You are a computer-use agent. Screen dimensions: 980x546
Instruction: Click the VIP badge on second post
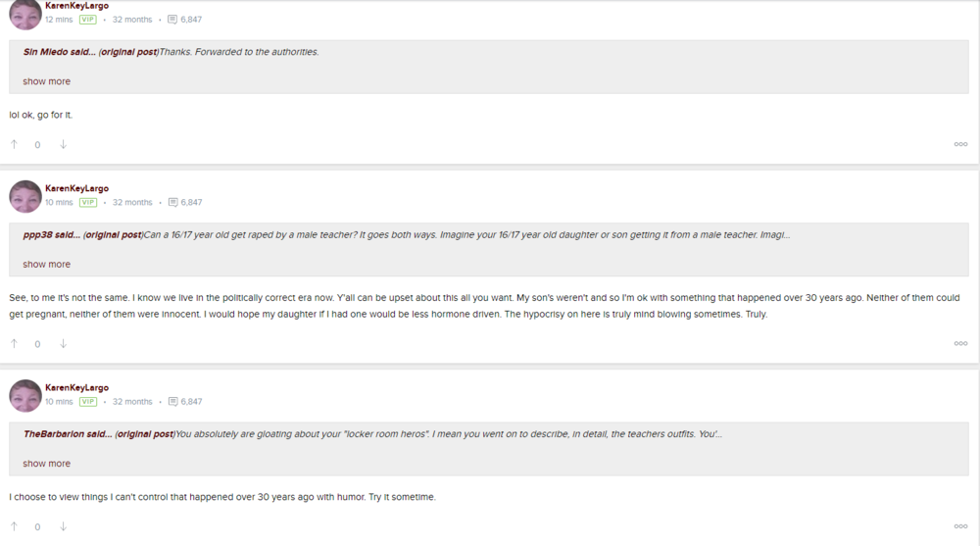(x=88, y=203)
